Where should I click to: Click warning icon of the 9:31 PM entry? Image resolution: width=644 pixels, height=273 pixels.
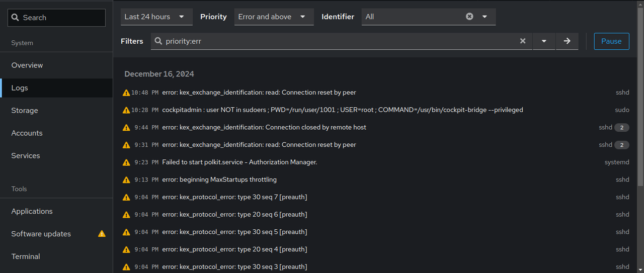click(x=126, y=145)
